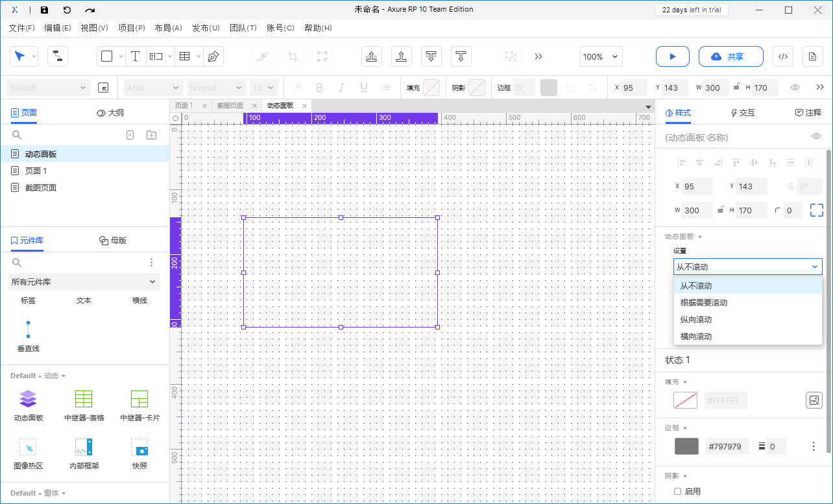Viewport: 833px width, 504px height.
Task: Expand toolbar overflow chevrons next to zoom
Action: (x=538, y=56)
